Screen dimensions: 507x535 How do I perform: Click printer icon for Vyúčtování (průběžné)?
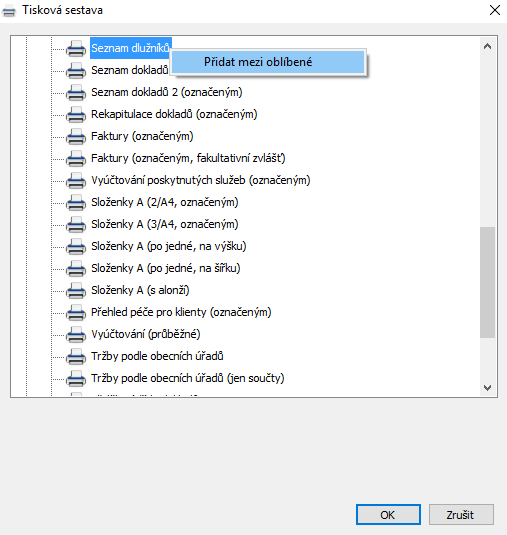pyautogui.click(x=76, y=334)
